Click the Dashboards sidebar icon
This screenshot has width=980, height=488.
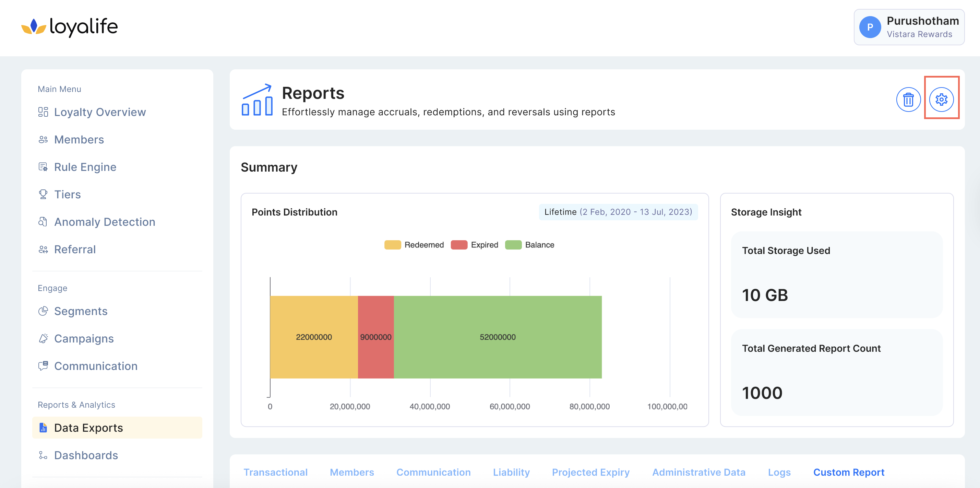point(43,455)
